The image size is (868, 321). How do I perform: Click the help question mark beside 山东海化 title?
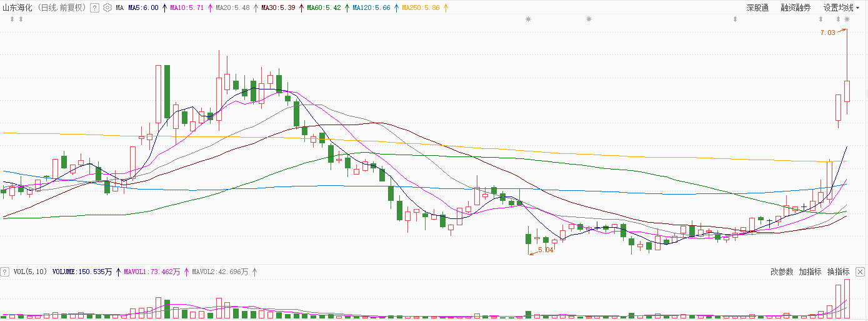[x=94, y=8]
